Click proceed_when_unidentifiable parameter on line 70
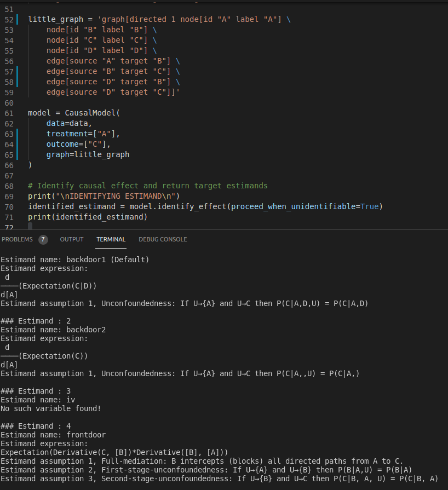448x490 pixels. click(293, 206)
